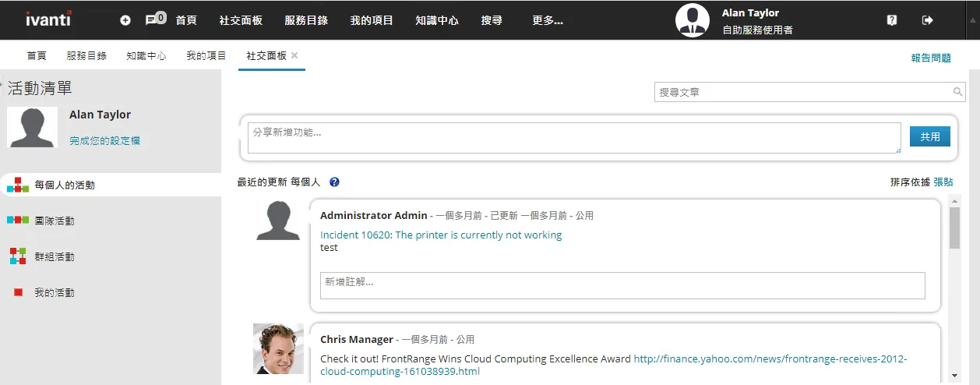The height and width of the screenshot is (385, 980).
Task: Open the finance.yahoo.com news link
Action: (615, 366)
